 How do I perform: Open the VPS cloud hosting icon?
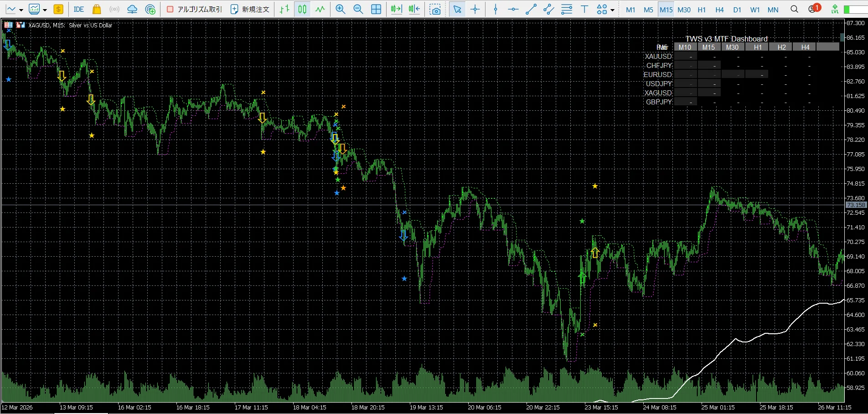132,9
